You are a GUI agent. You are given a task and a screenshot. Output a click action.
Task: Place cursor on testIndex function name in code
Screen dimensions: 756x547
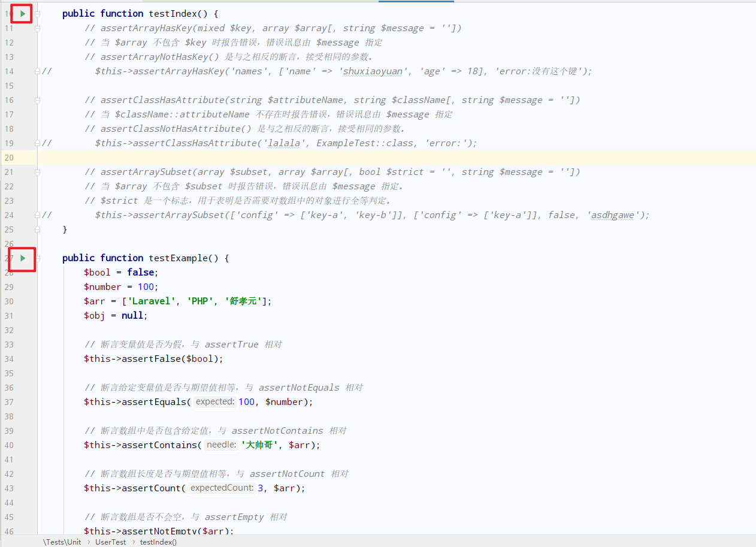click(173, 13)
